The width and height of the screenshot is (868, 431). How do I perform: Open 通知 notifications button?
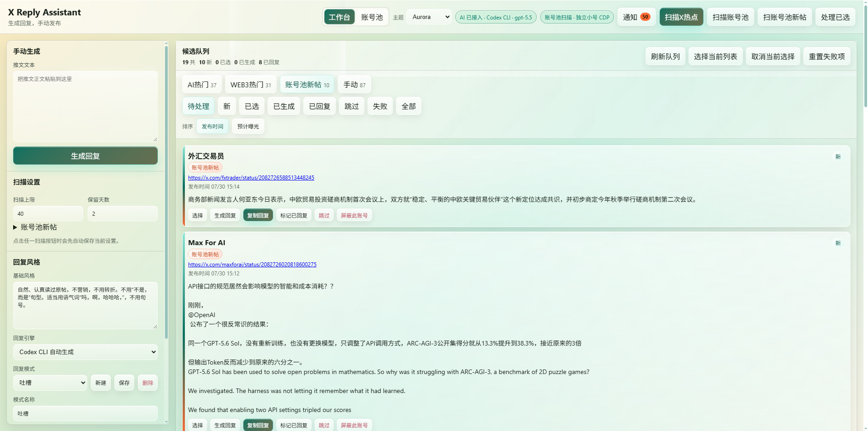pos(637,17)
